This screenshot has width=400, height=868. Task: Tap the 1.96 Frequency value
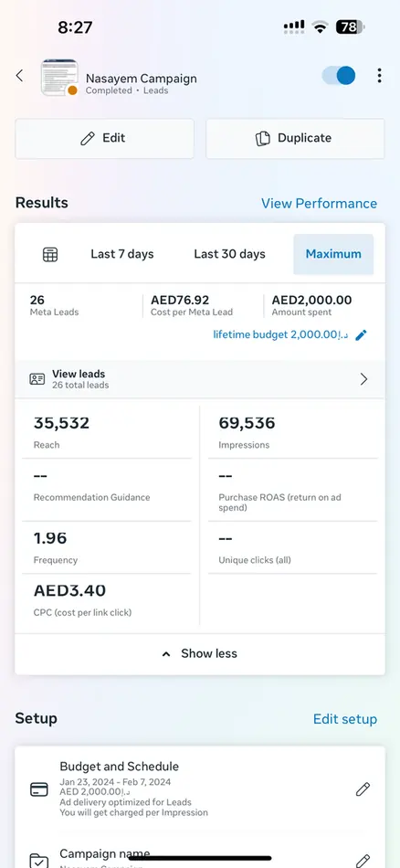(50, 538)
